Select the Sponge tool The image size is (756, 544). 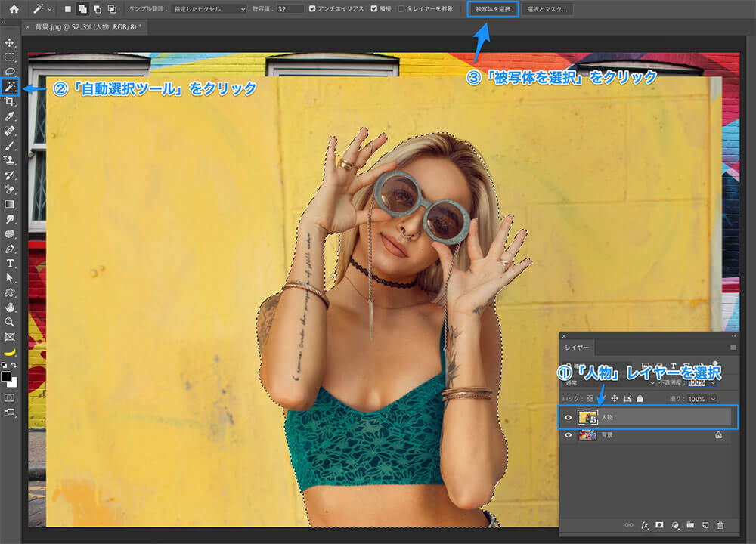(10, 234)
